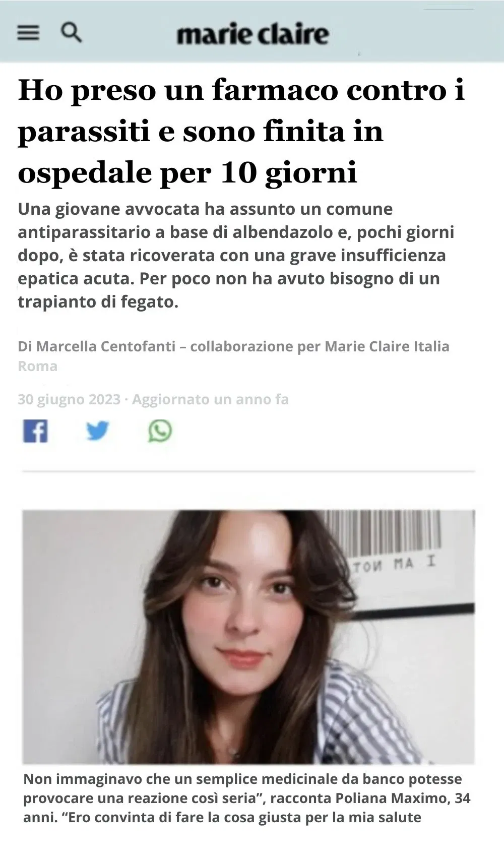Click the Roma location text
Image resolution: width=504 pixels, height=857 pixels.
38,366
